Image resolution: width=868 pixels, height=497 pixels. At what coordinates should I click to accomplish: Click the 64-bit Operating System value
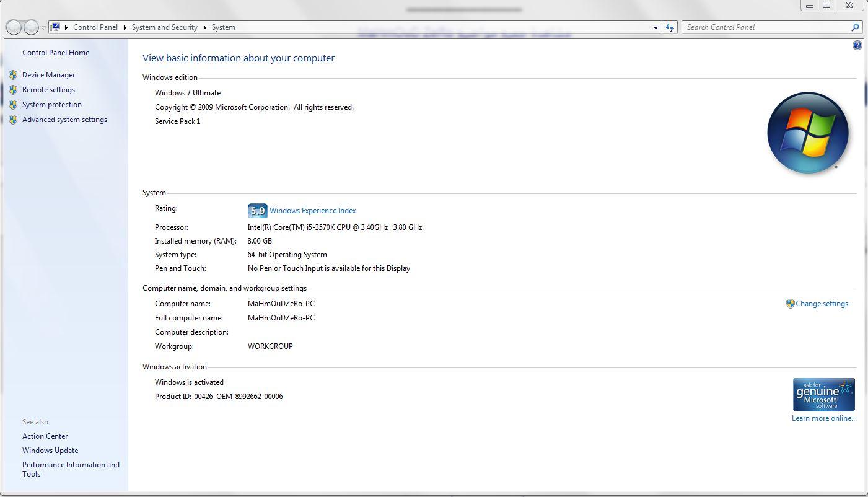point(287,255)
